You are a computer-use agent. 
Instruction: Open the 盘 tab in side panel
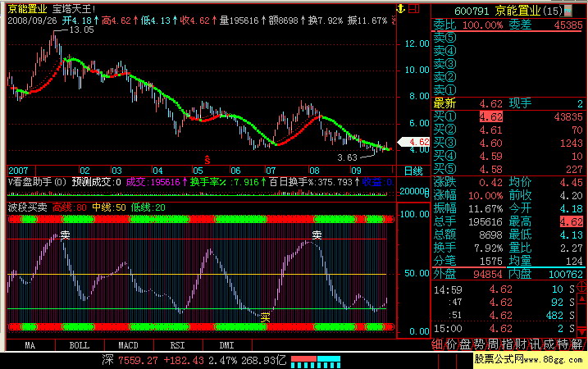click(x=465, y=344)
